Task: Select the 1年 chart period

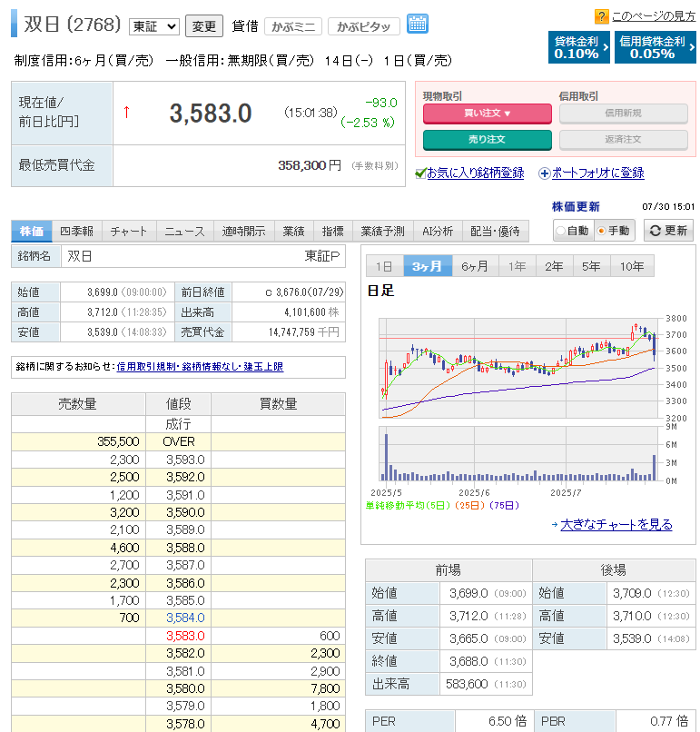Action: click(x=518, y=266)
